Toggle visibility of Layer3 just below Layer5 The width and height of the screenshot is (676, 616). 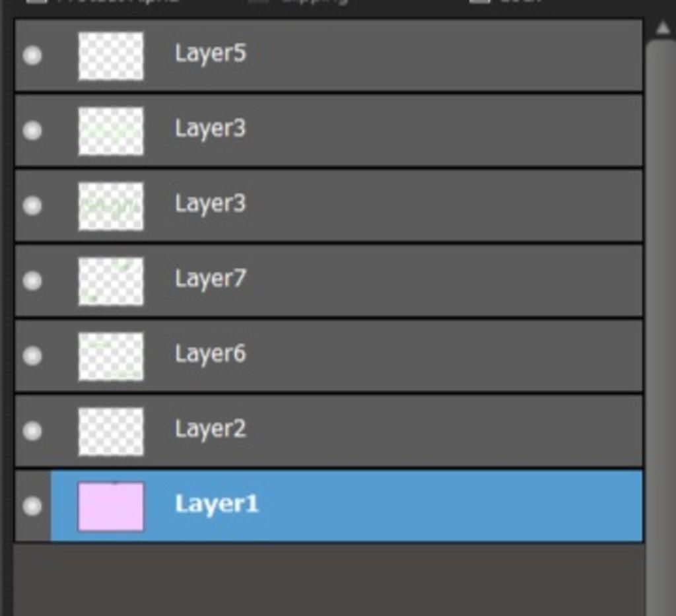[x=32, y=131]
